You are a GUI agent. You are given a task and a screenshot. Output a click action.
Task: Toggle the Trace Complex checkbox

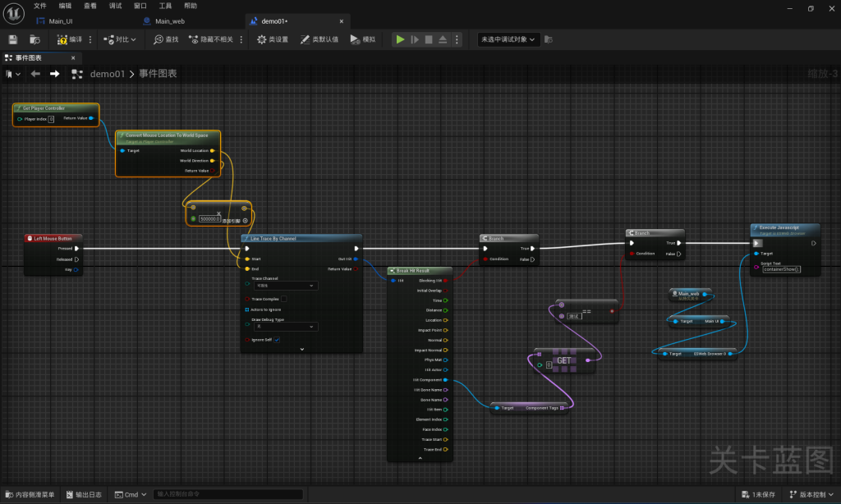pos(284,299)
